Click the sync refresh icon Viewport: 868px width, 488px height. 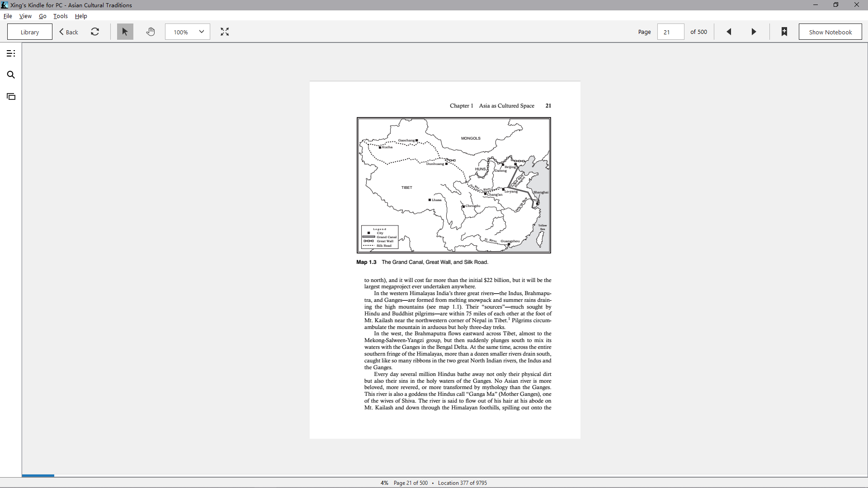(x=95, y=32)
